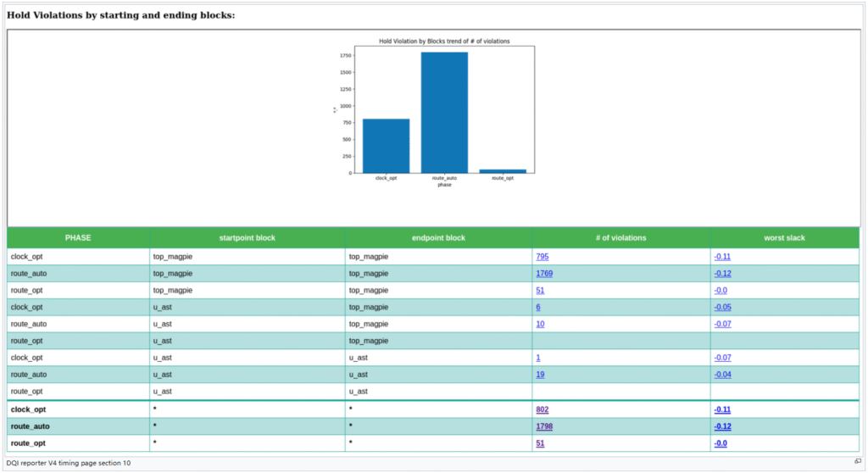Screen dimensions: 868x473
Task: Click the enlarge icon at caption's right
Action: click(x=857, y=461)
